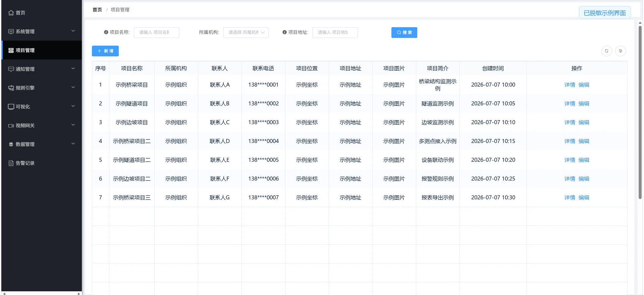
Task: Open 详情 for 示例隧道项目二
Action: point(570,160)
